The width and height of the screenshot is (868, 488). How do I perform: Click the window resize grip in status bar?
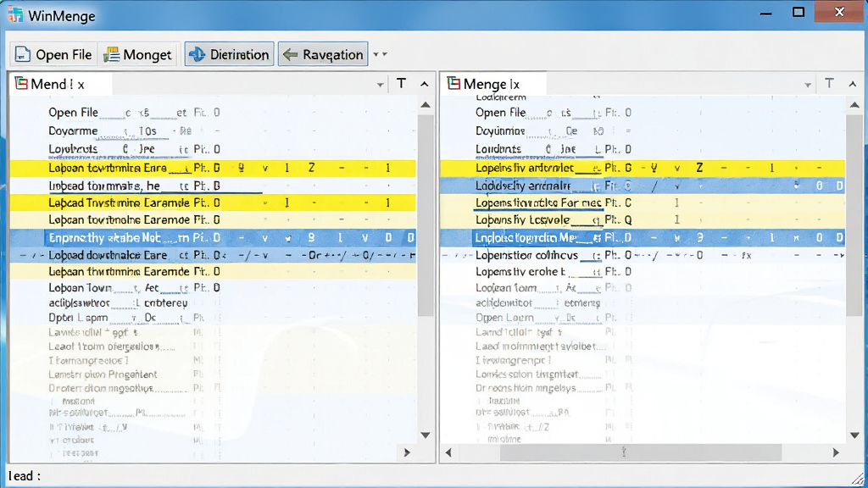pos(859,480)
